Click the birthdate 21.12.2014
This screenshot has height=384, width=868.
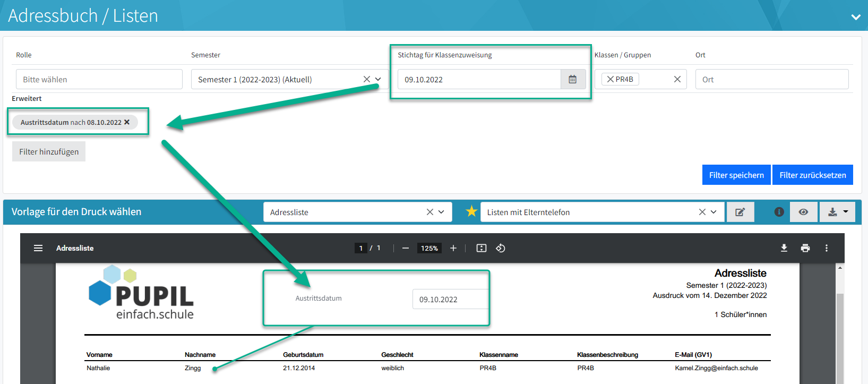299,368
